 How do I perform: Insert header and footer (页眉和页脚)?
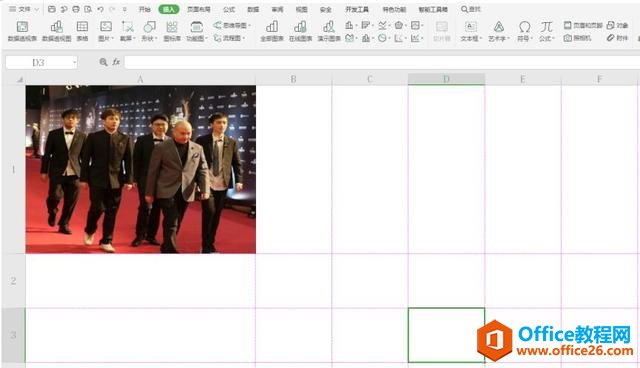(x=583, y=25)
